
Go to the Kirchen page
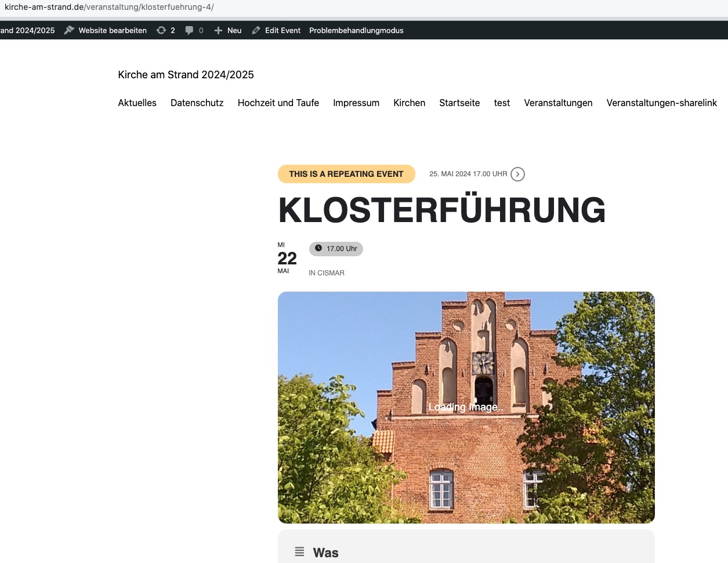410,103
